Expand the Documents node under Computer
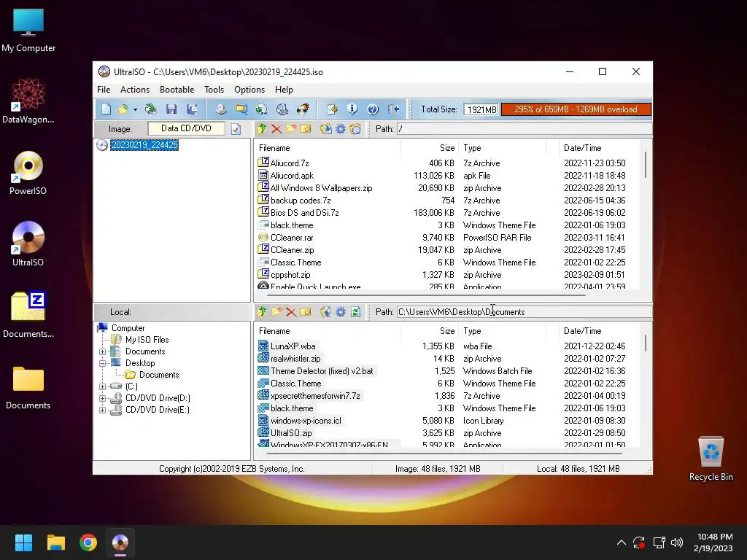The height and width of the screenshot is (560, 747). 102,351
